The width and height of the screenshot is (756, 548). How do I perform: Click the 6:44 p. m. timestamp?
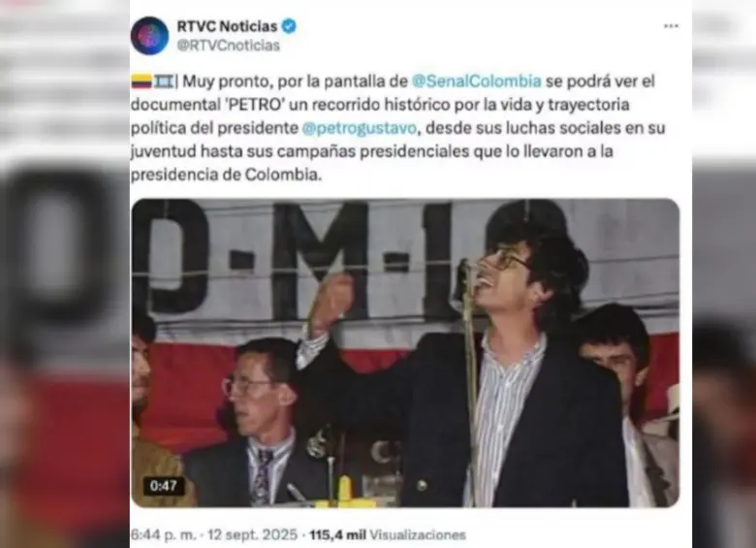164,535
